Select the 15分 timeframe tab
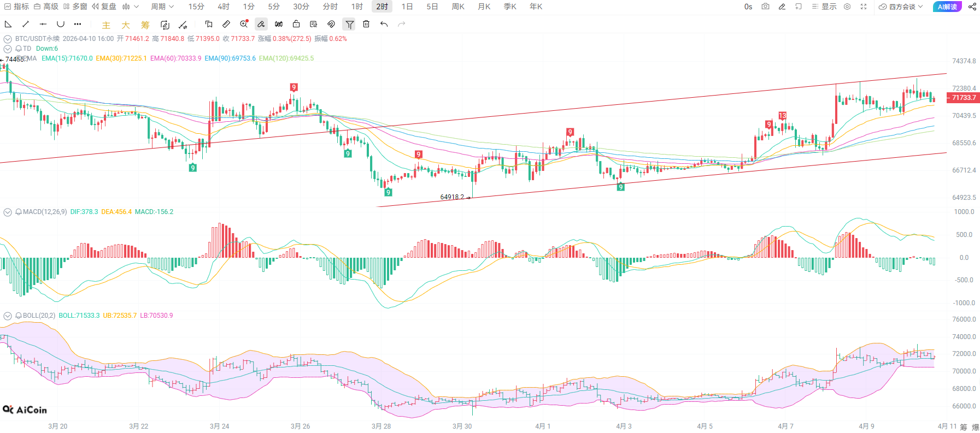980x433 pixels. tap(196, 7)
